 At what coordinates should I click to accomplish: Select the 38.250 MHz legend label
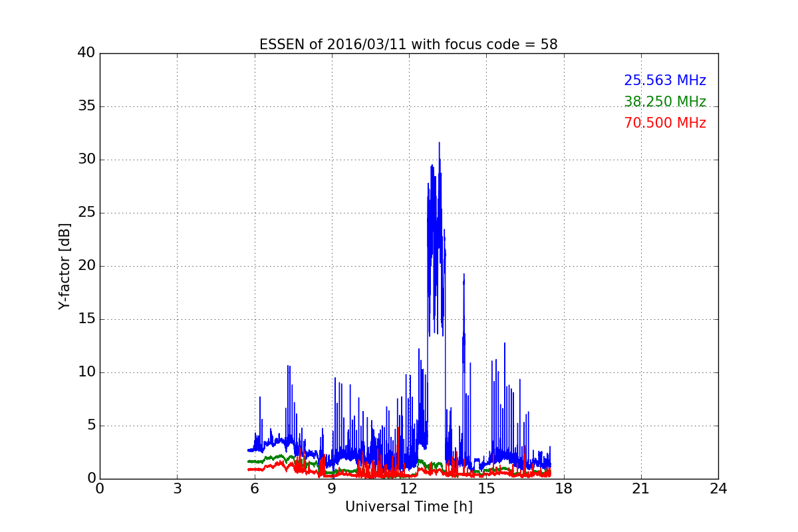click(665, 102)
